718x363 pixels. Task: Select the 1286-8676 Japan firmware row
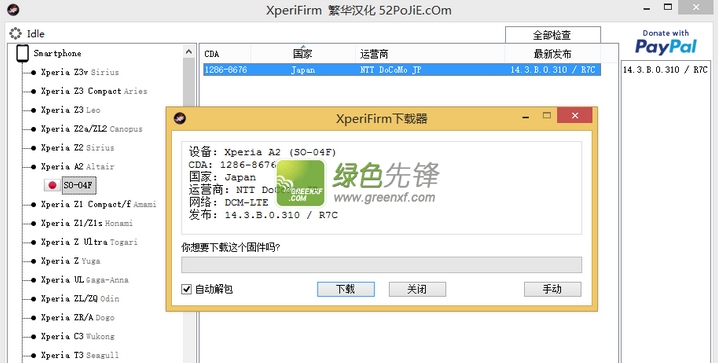[x=402, y=70]
